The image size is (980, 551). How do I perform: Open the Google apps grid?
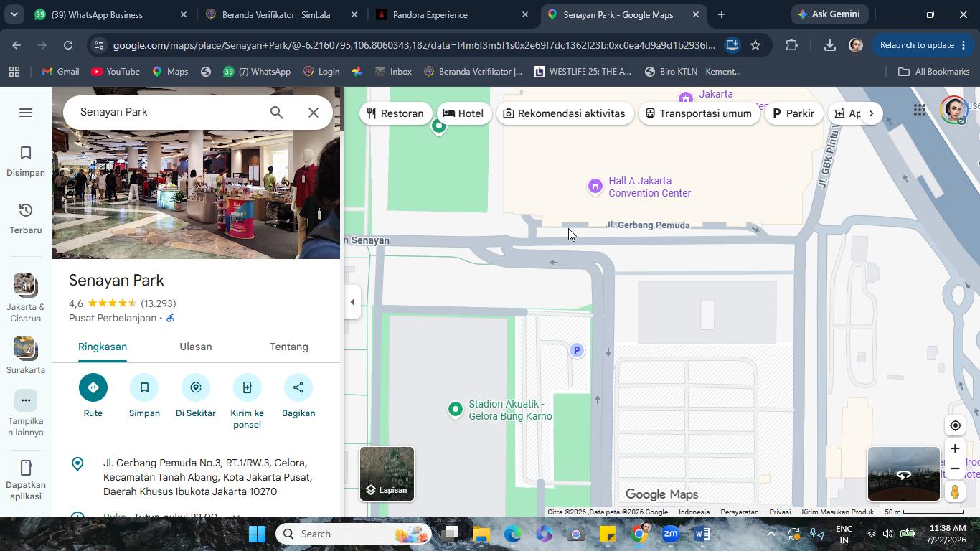(x=919, y=110)
